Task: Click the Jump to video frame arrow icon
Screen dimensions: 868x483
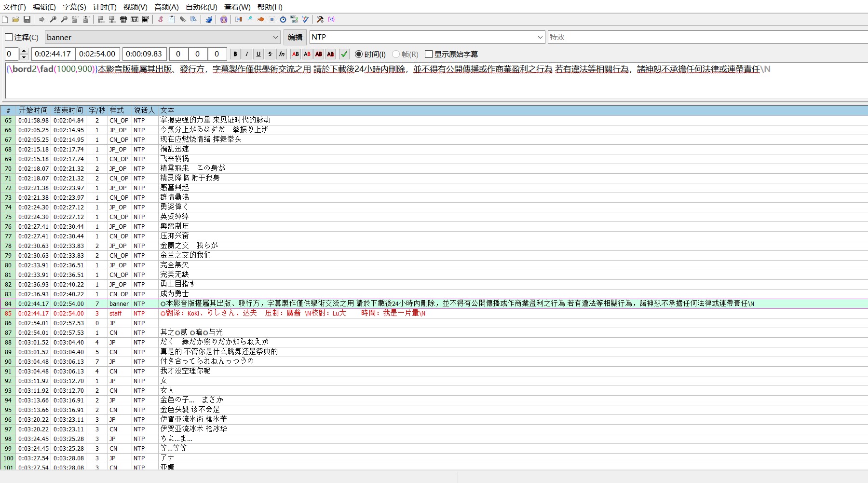Action: 41,19
